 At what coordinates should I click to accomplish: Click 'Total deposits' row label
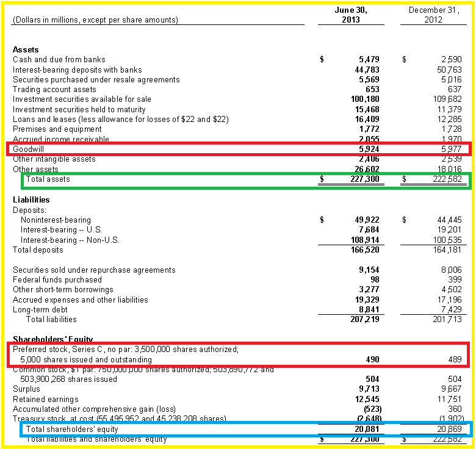tap(38, 250)
